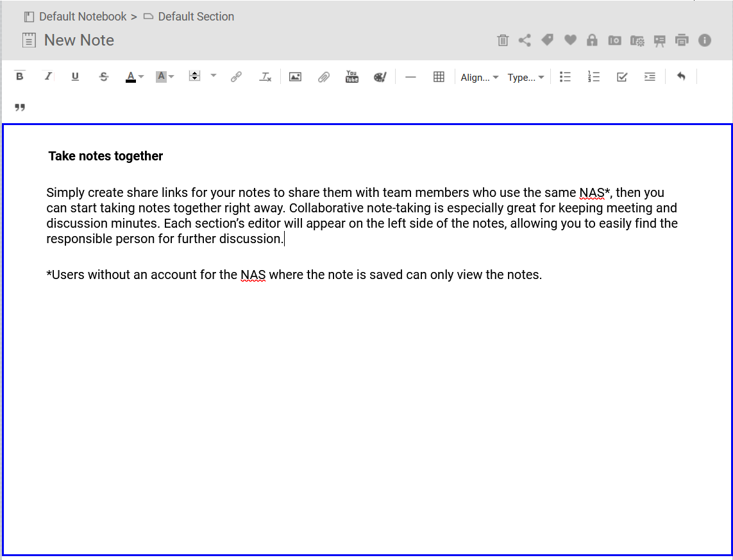Apply a bulleted list
The image size is (733, 560).
(565, 77)
